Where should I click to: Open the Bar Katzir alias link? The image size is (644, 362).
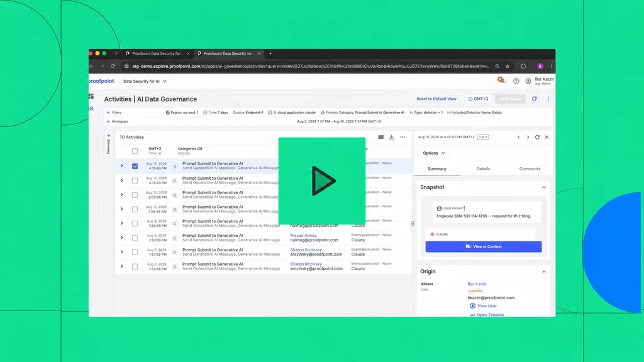477,284
